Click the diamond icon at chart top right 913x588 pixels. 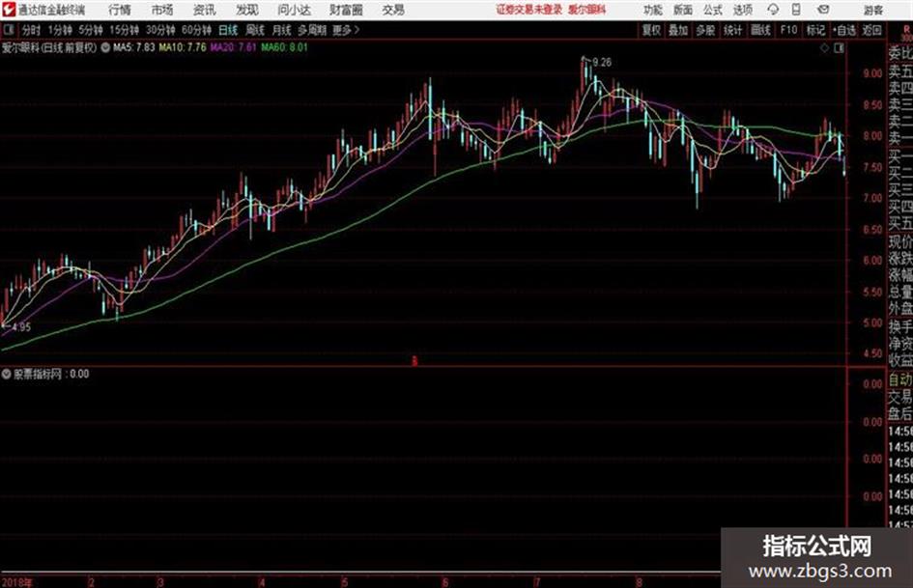pyautogui.click(x=824, y=48)
